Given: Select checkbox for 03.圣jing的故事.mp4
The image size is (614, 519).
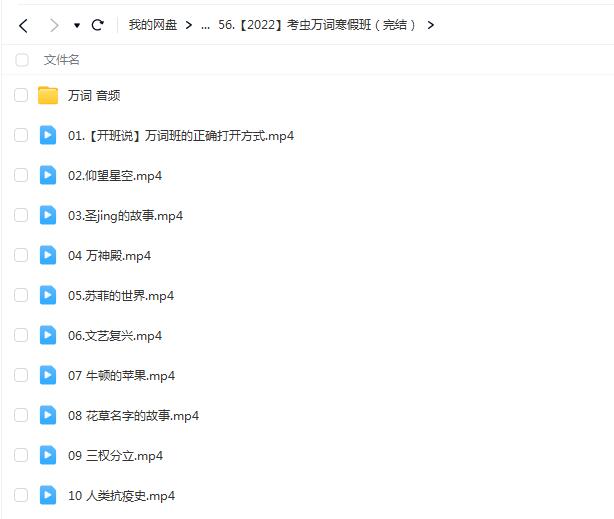Looking at the screenshot, I should pyautogui.click(x=21, y=215).
